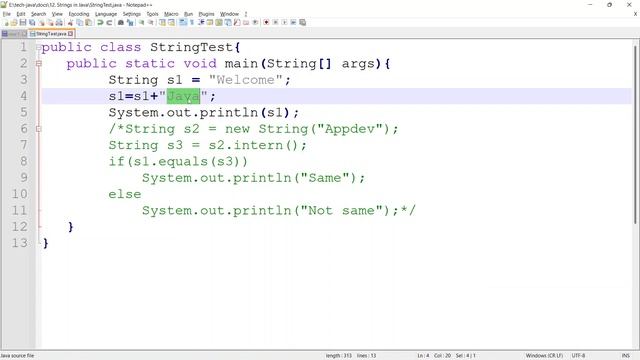Viewport: 640px width, 360px height.
Task: Click the highlighted word Java on line 4
Action: tap(183, 96)
